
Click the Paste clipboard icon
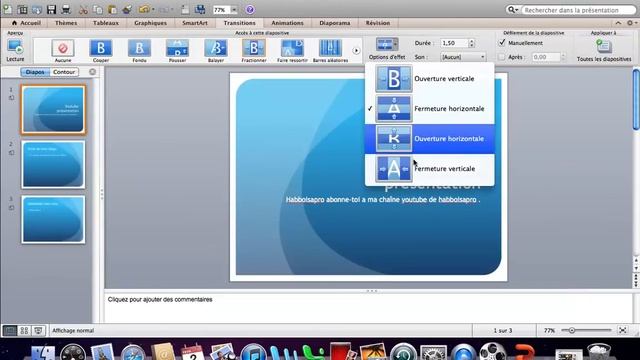[x=112, y=9]
